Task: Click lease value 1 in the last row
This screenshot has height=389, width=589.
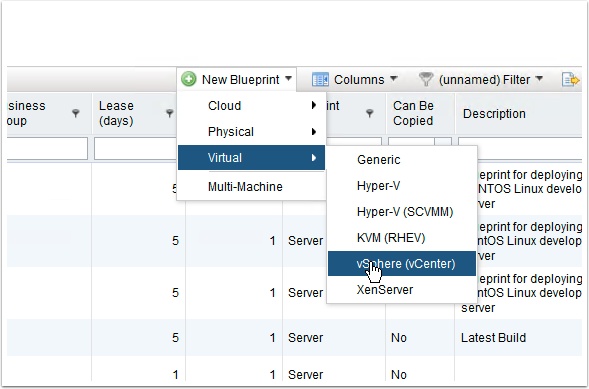Action: coord(175,375)
